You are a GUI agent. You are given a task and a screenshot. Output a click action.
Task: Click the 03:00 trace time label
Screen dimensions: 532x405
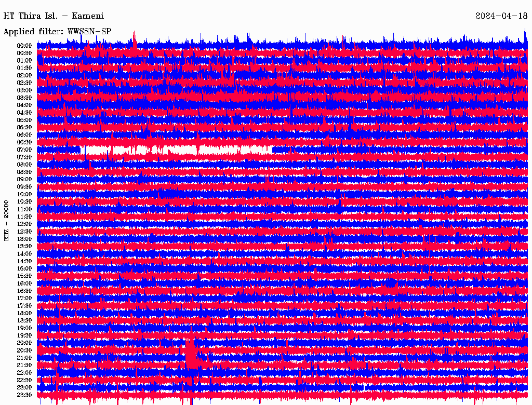click(24, 90)
